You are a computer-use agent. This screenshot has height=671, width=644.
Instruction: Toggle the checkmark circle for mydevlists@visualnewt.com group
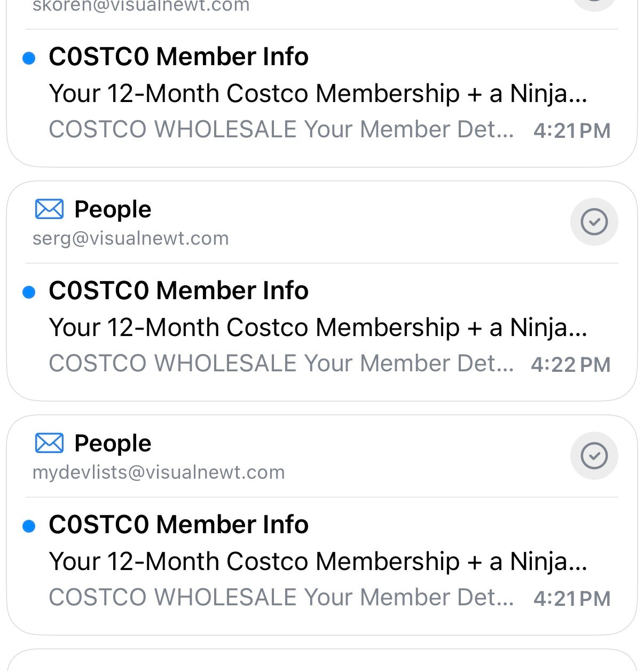(594, 456)
